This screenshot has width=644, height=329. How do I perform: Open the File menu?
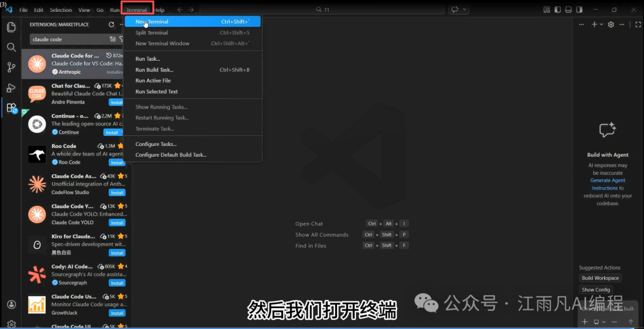[23, 10]
